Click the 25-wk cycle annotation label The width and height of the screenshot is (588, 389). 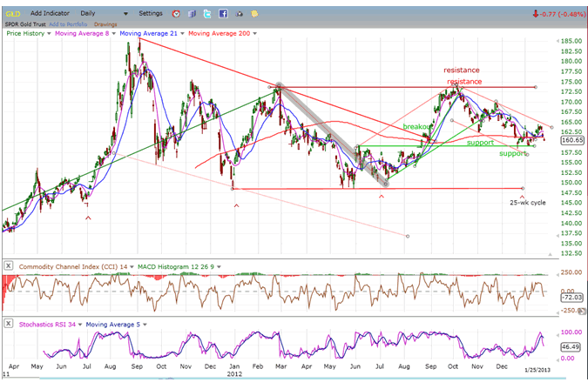(528, 202)
